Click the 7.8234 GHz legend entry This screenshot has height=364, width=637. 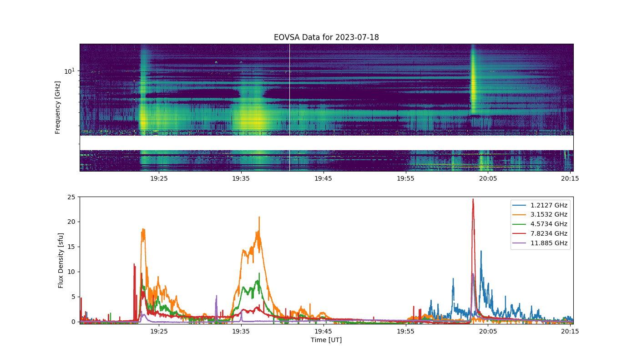pyautogui.click(x=541, y=234)
